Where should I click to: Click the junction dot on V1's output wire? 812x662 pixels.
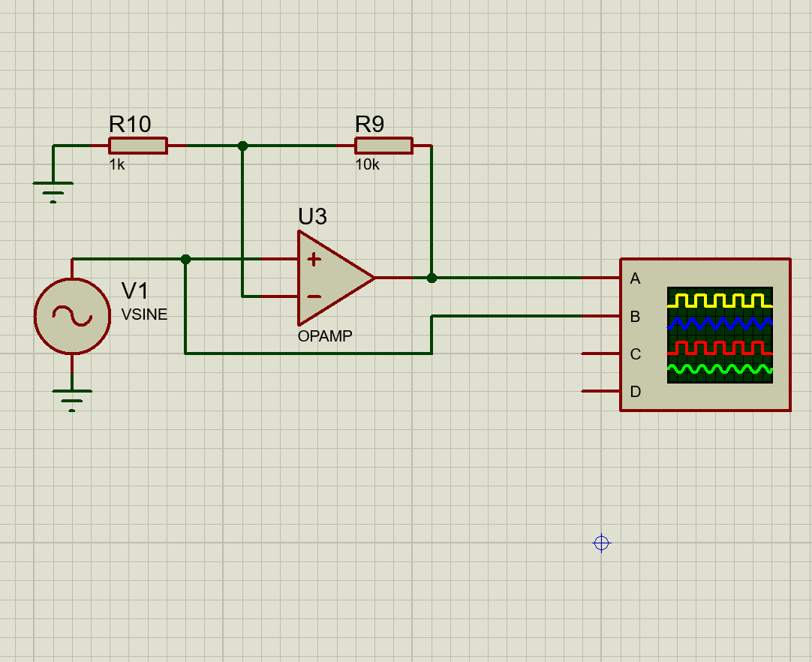[185, 259]
